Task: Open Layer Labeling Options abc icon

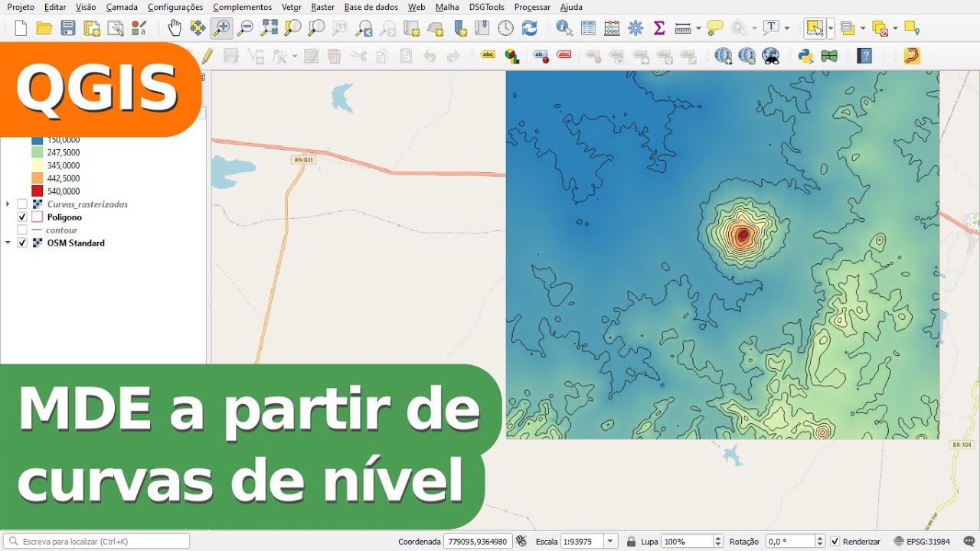Action: 488,55
